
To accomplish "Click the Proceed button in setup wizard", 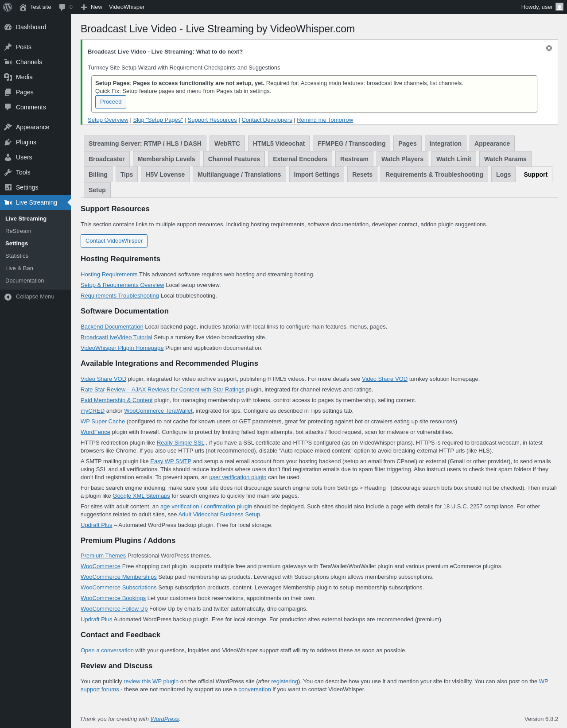I will pyautogui.click(x=111, y=102).
